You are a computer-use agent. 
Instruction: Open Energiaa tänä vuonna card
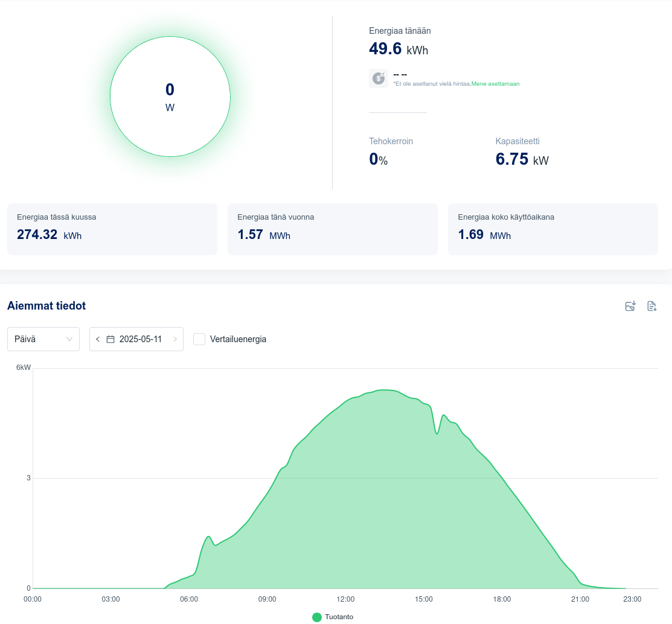point(333,229)
